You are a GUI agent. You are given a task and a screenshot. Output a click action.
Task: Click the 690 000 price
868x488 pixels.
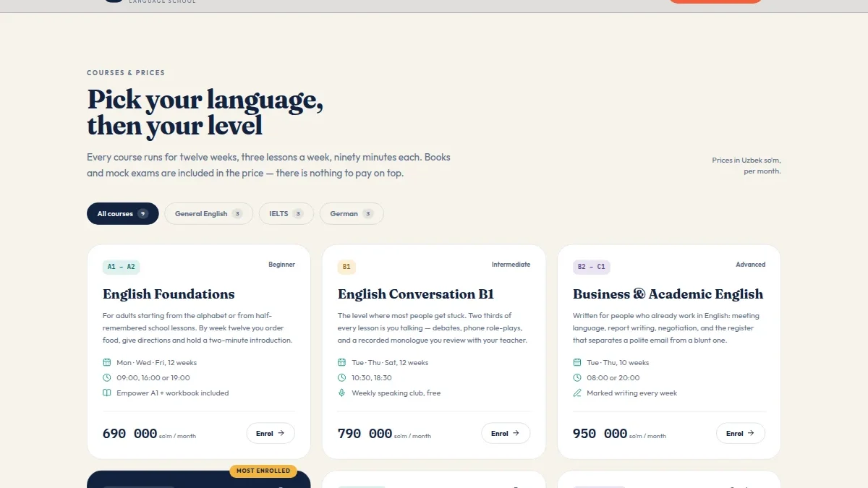[130, 434]
